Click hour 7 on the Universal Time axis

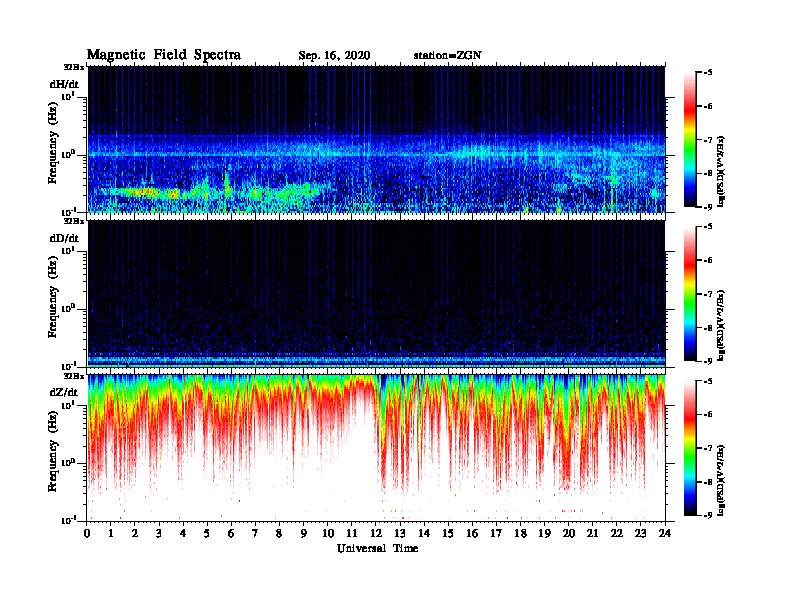click(x=256, y=533)
